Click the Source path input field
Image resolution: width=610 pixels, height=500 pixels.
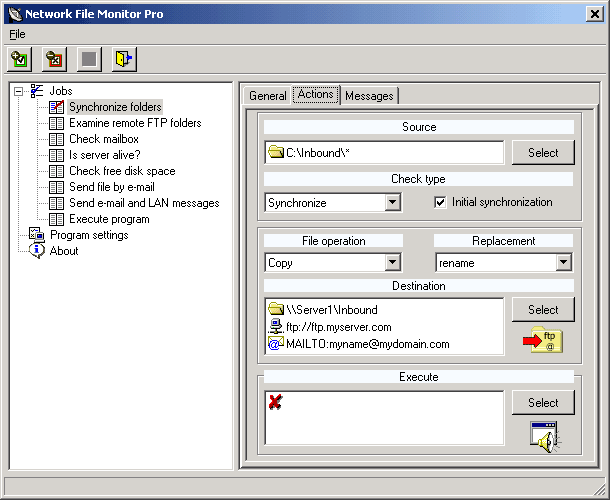click(x=384, y=153)
